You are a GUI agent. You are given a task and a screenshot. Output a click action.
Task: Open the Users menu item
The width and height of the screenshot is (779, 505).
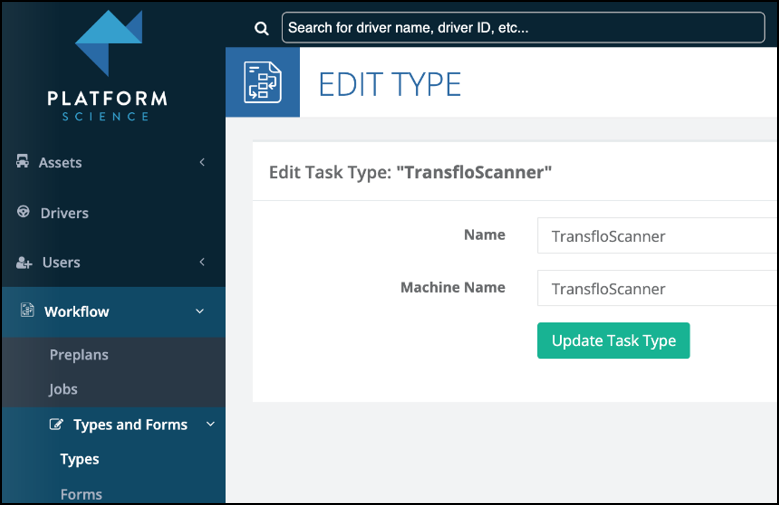click(61, 262)
